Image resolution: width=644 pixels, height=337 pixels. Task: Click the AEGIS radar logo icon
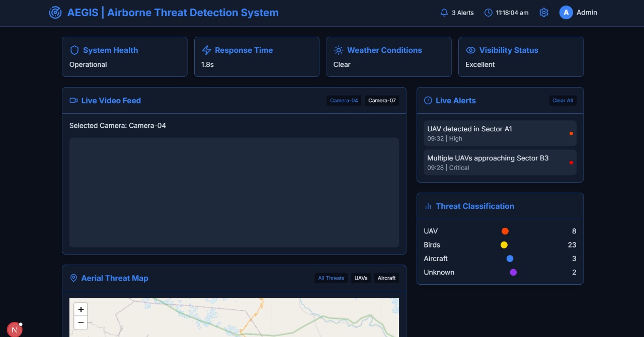pyautogui.click(x=55, y=13)
